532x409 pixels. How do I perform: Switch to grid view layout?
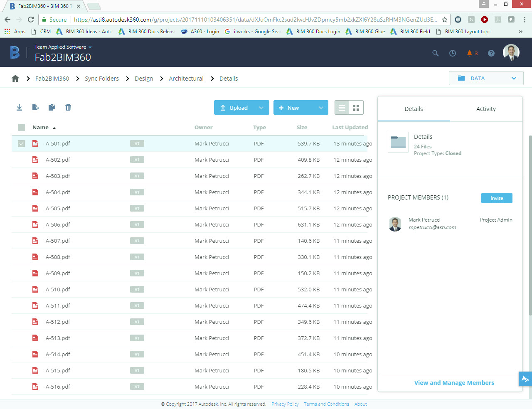[x=356, y=108]
